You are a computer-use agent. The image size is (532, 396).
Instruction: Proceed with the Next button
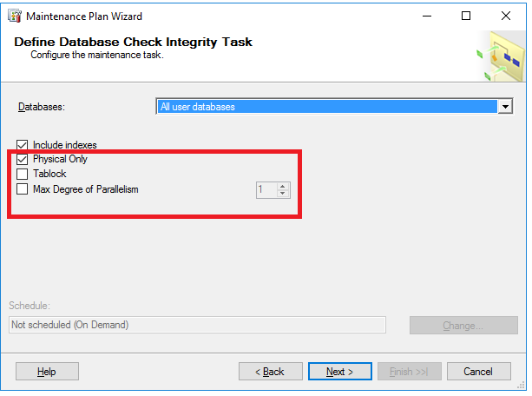point(339,372)
